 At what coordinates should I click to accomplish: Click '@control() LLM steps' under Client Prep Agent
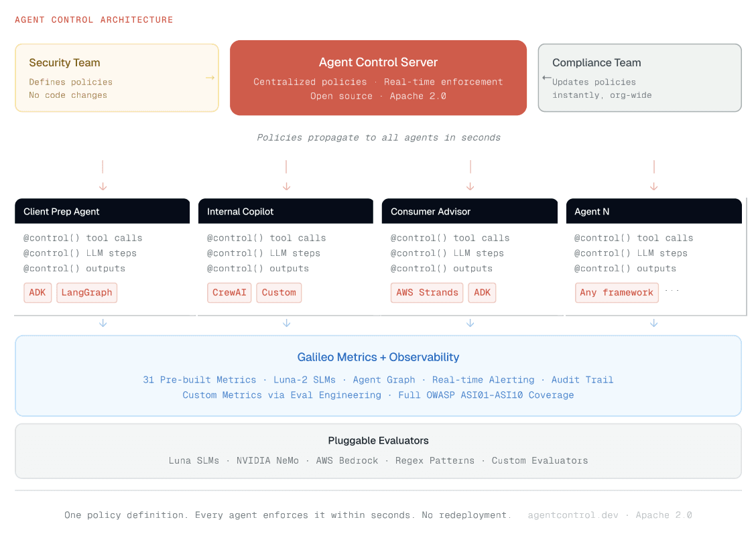click(x=80, y=253)
